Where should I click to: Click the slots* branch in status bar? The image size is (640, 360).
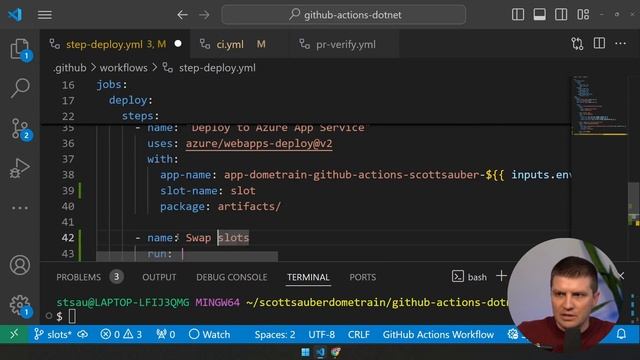53,334
